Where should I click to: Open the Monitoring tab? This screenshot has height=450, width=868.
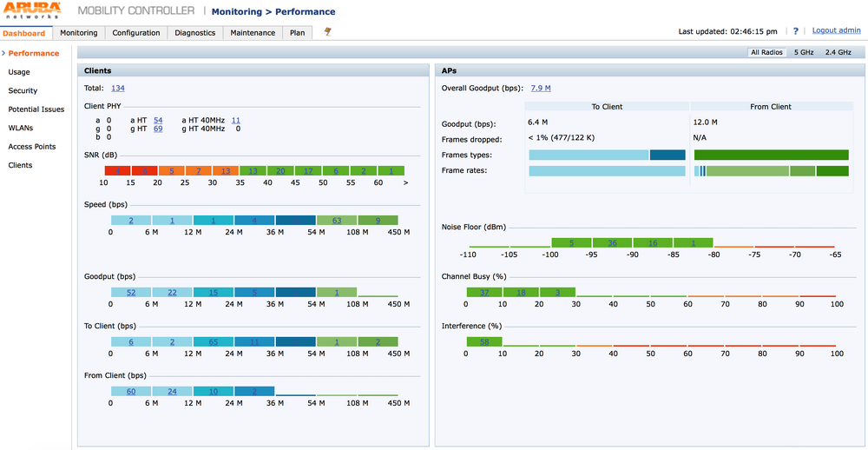pos(79,33)
